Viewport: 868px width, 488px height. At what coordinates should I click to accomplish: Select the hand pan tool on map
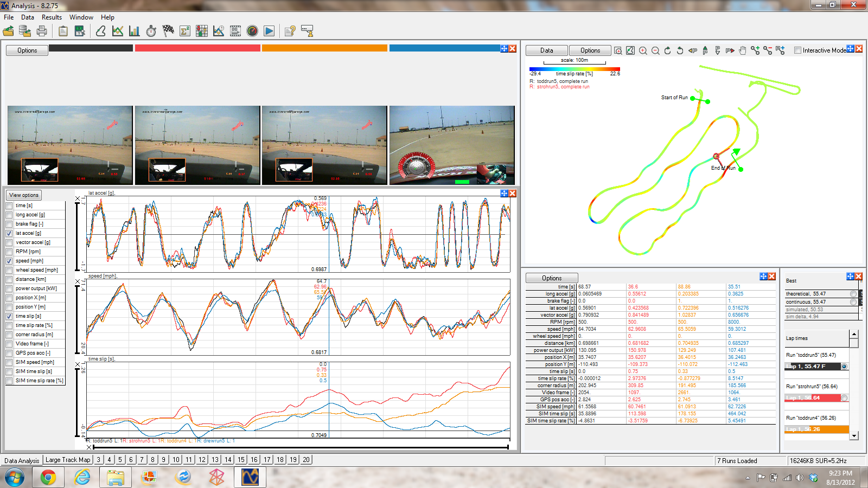742,50
